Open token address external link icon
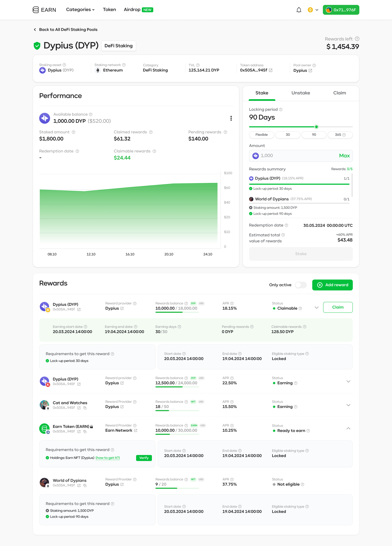This screenshot has height=546, width=392. (x=271, y=70)
